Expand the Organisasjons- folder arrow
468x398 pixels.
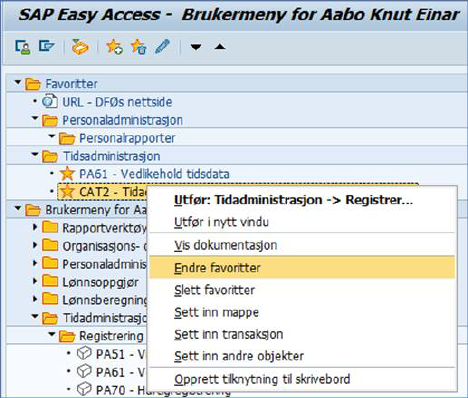click(35, 245)
